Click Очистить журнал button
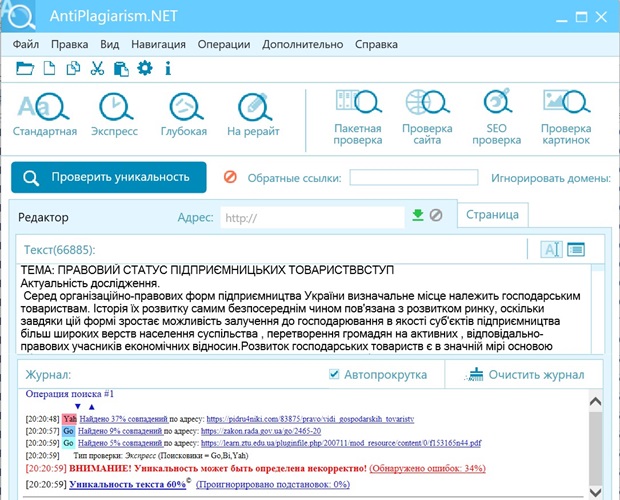Image resolution: width=620 pixels, height=500 pixels. tap(526, 374)
